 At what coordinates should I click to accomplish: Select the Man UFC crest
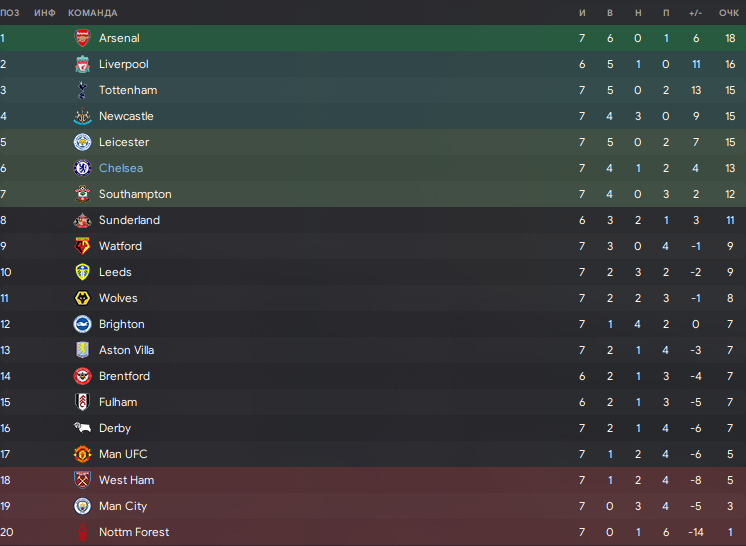coord(82,454)
